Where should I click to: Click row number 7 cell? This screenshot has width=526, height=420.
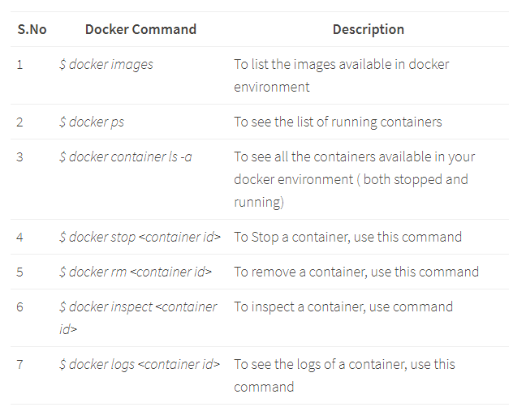(19, 364)
